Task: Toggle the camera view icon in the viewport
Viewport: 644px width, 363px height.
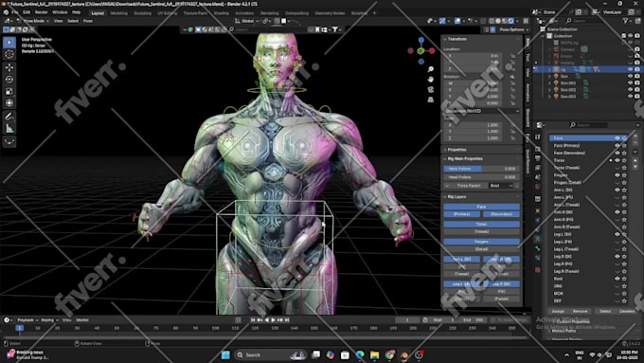Action: [430, 89]
